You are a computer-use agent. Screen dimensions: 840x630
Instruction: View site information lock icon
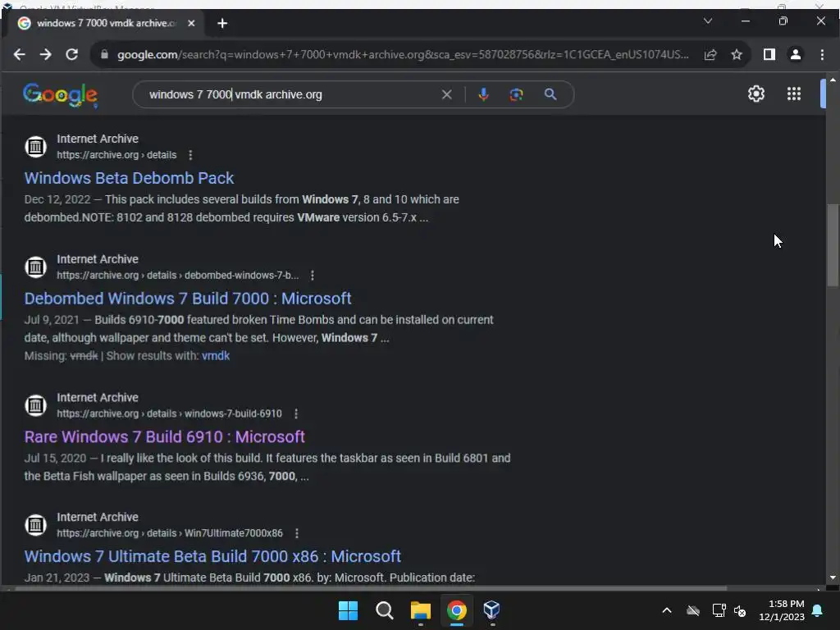(x=104, y=55)
